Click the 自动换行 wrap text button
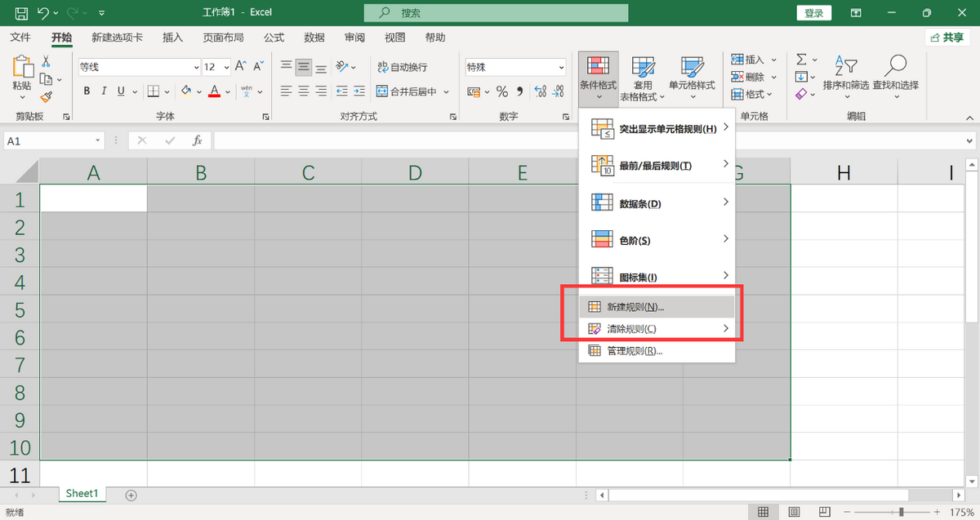980x520 pixels. click(x=403, y=67)
